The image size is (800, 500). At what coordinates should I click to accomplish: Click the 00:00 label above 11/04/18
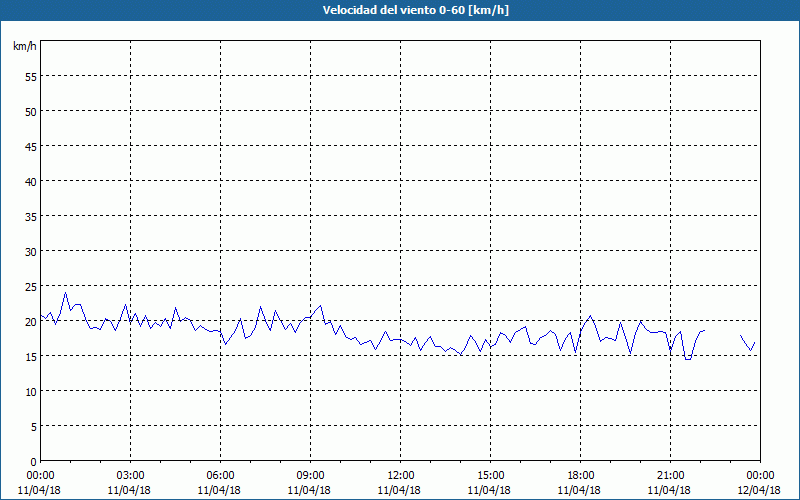(40, 476)
